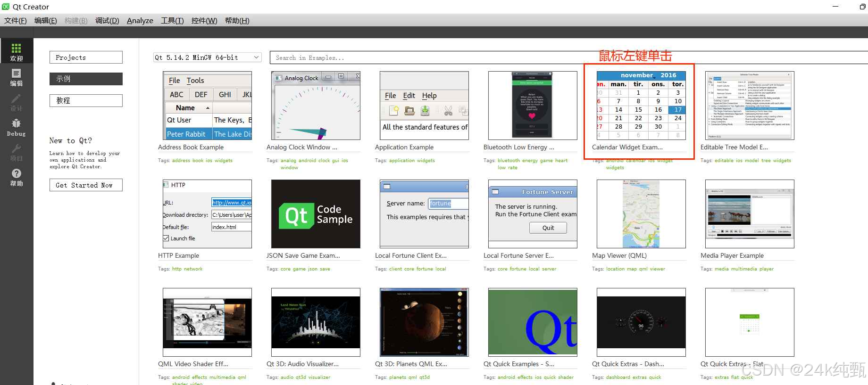Open the Welcome (欢迎) mode icon

pyautogui.click(x=16, y=51)
